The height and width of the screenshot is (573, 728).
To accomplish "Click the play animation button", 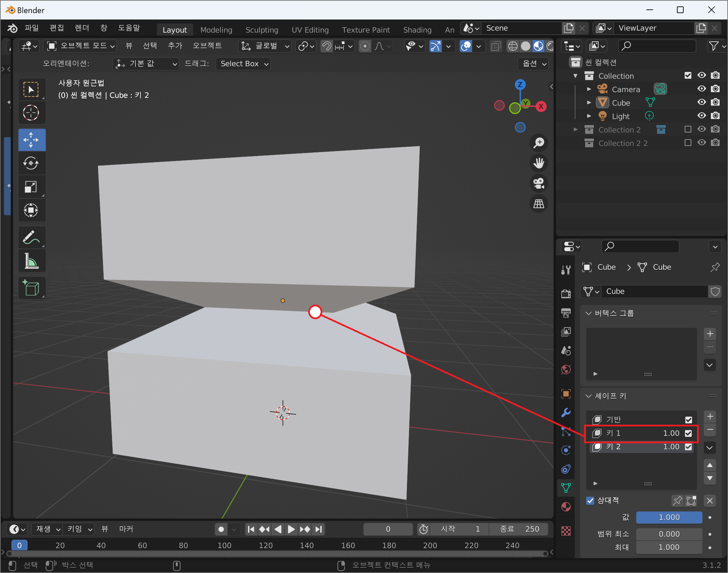I will click(291, 529).
